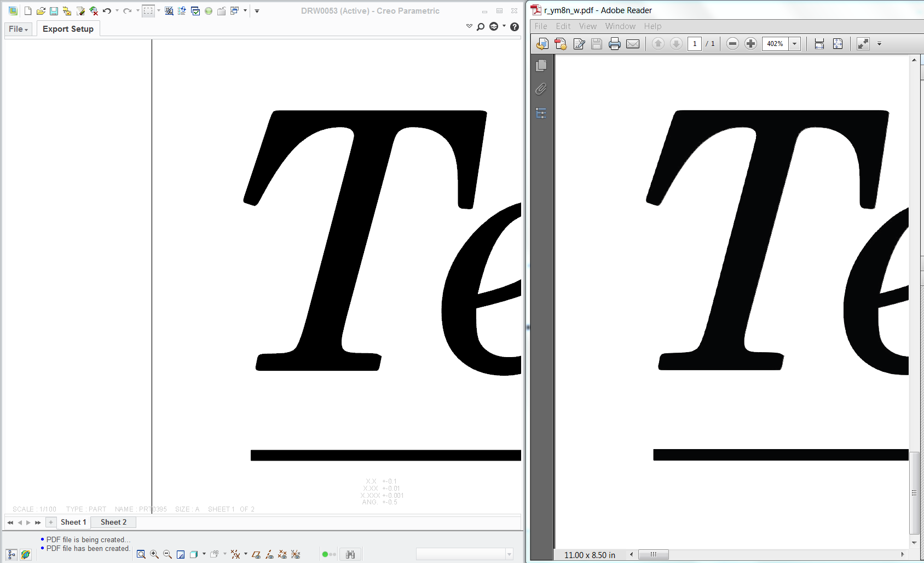924x563 pixels.
Task: Open the 402% zoom level dropdown
Action: [794, 44]
